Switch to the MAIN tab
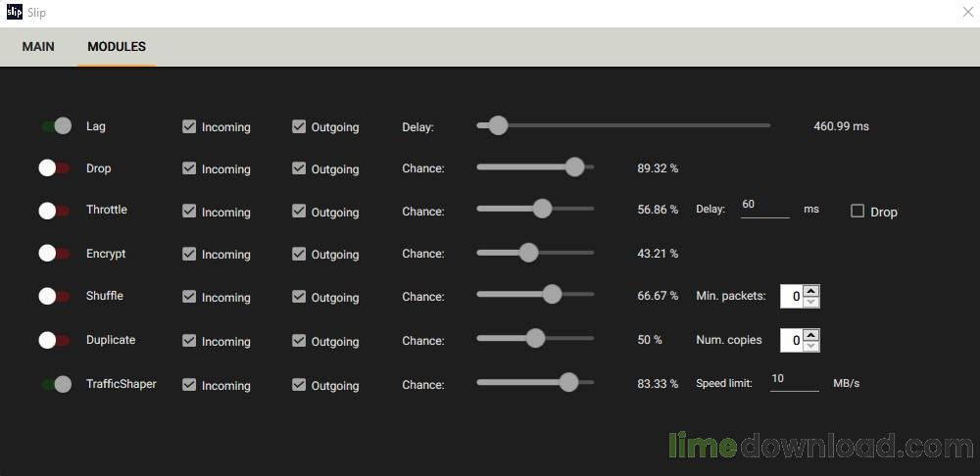Image resolution: width=980 pixels, height=476 pixels. pyautogui.click(x=38, y=46)
